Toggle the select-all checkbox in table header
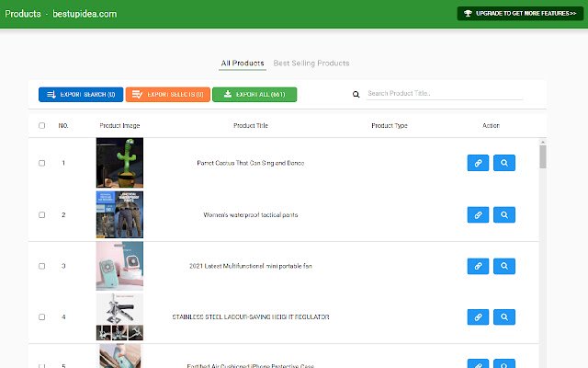Image resolution: width=588 pixels, height=368 pixels. (41, 125)
